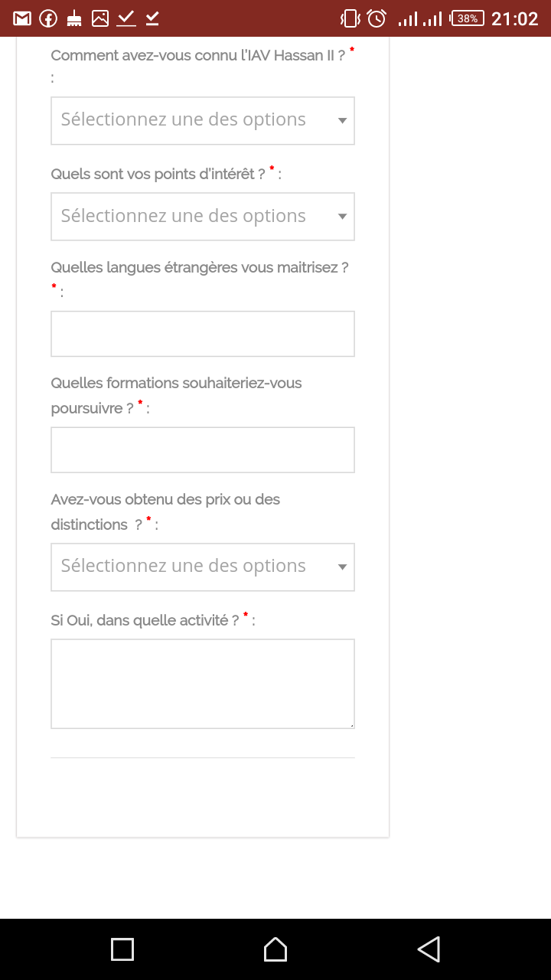Tap the cleaner broom status icon

coord(74,18)
